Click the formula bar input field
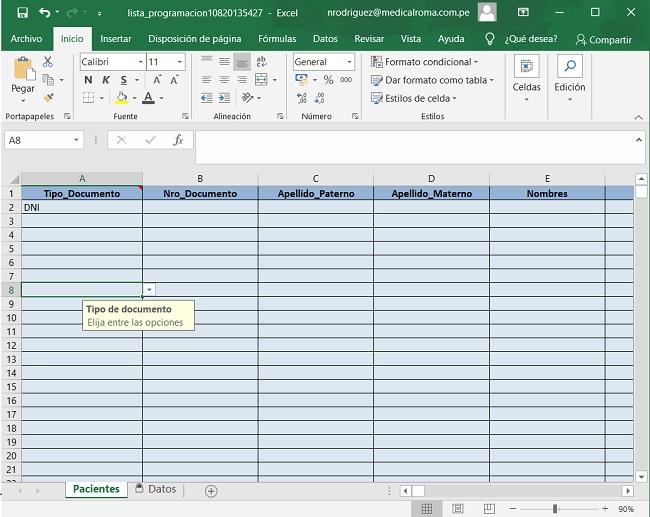This screenshot has width=650, height=517. [420, 148]
